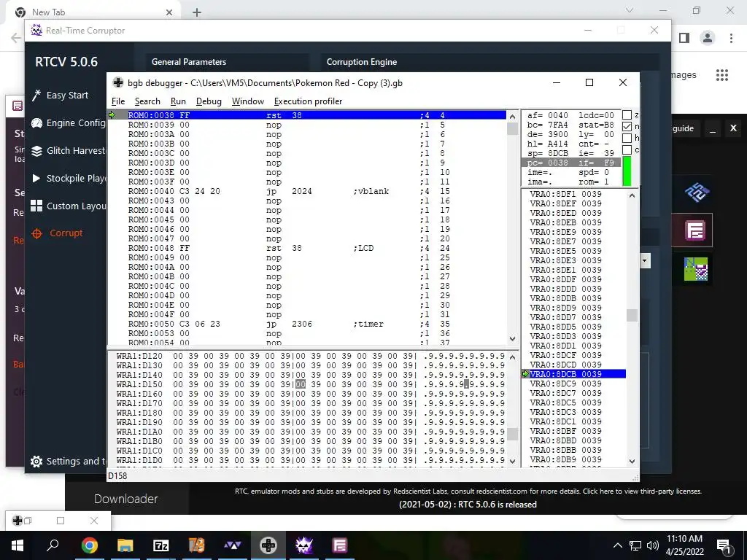Open Window menu in bgb debugger
The image size is (747, 560).
tap(248, 101)
